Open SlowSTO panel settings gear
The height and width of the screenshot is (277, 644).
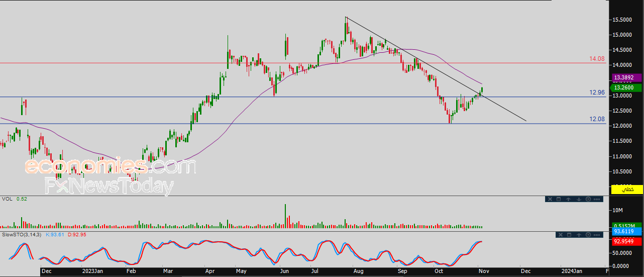coord(588,235)
